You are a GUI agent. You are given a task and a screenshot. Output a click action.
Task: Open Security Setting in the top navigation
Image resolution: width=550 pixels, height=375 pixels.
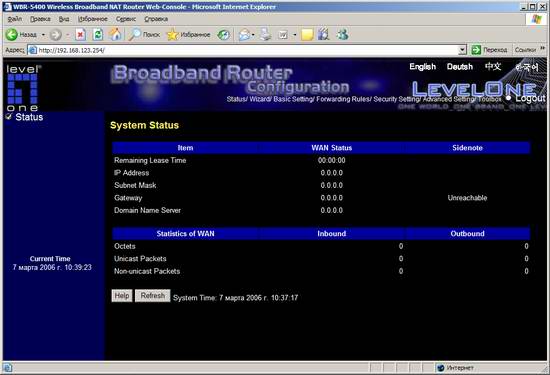[x=396, y=99]
